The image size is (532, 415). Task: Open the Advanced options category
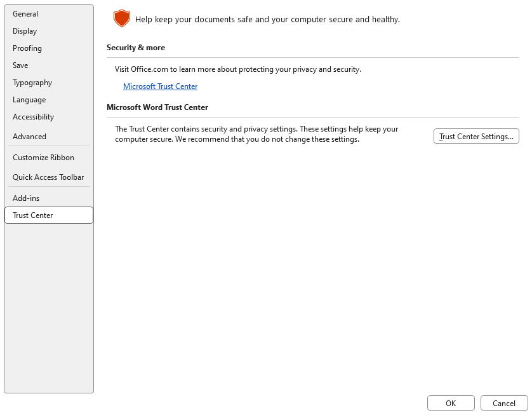[29, 137]
